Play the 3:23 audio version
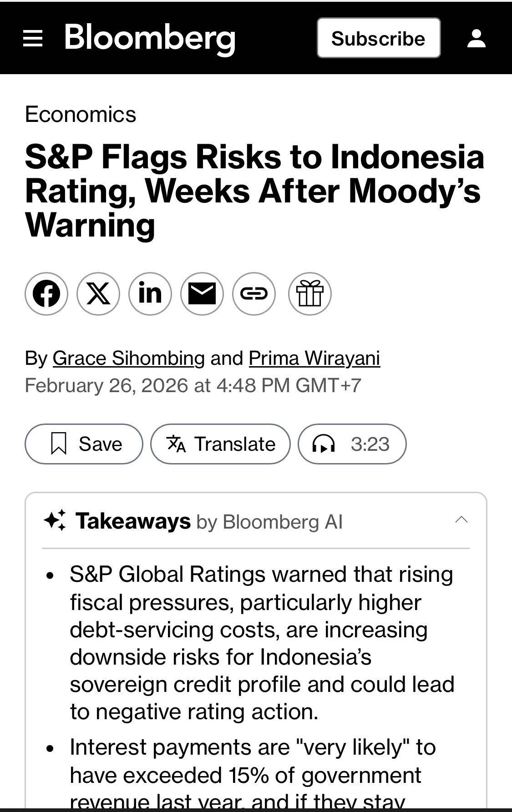This screenshot has height=812, width=512. tap(352, 444)
